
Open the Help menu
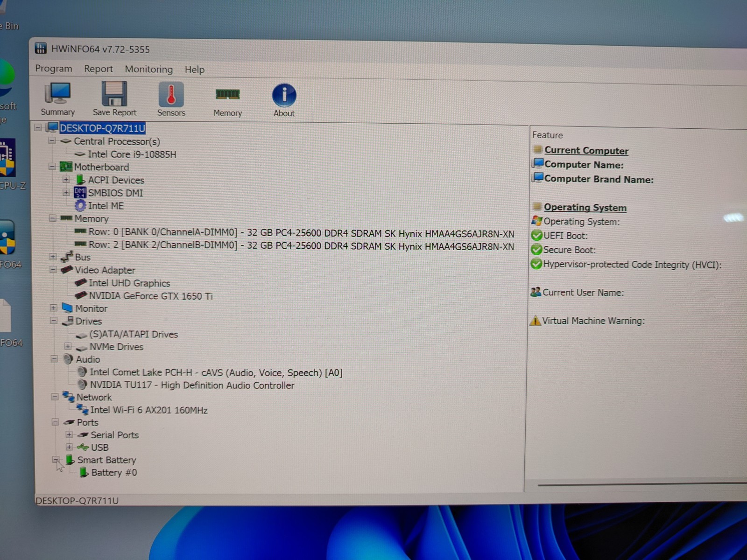coord(195,70)
